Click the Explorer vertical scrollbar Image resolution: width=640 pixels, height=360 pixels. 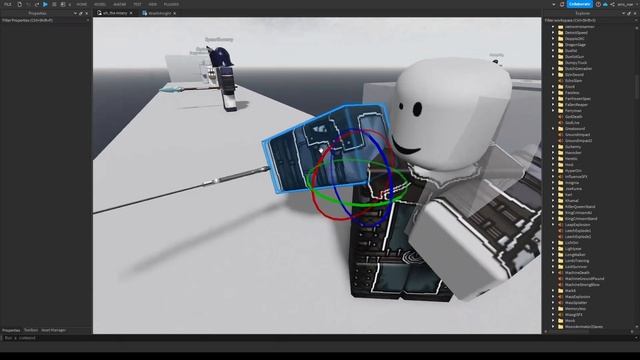(637, 87)
